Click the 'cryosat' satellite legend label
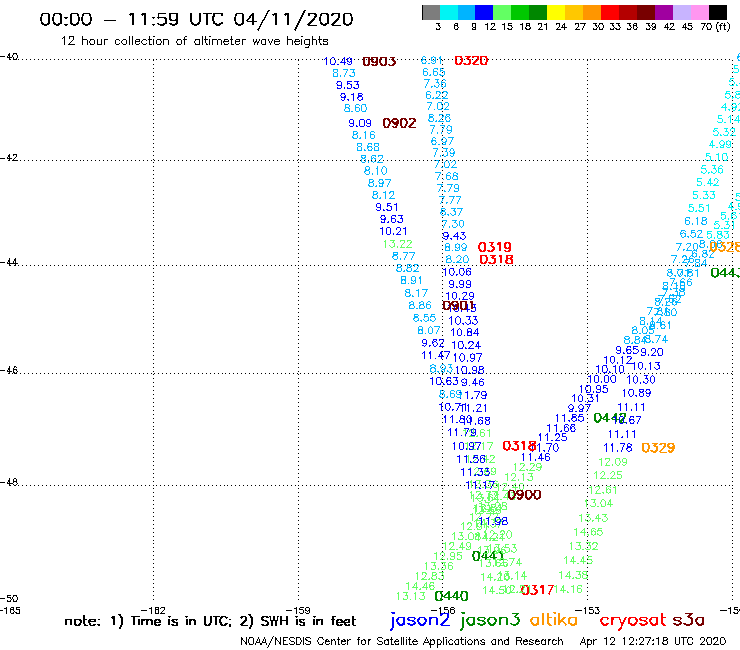This screenshot has width=740, height=650. click(x=632, y=620)
